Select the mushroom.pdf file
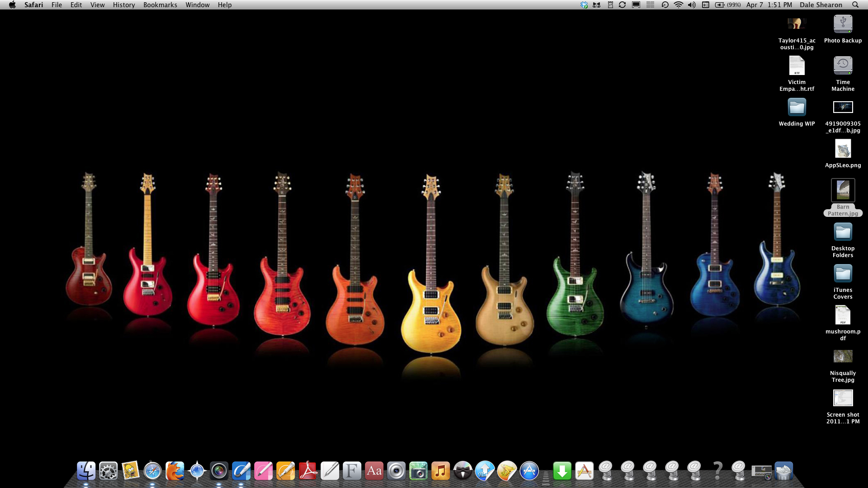This screenshot has width=868, height=488. tap(843, 323)
